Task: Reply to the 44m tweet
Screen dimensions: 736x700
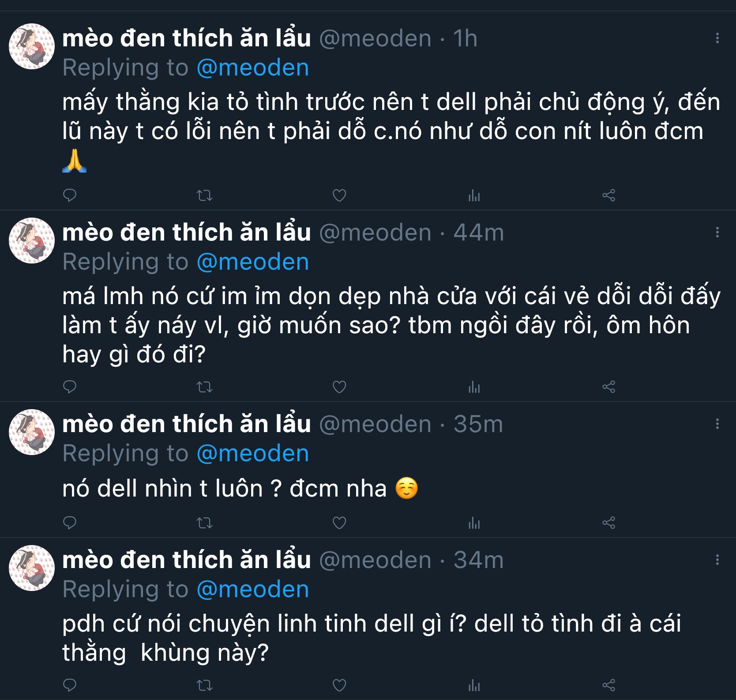Action: pyautogui.click(x=70, y=387)
